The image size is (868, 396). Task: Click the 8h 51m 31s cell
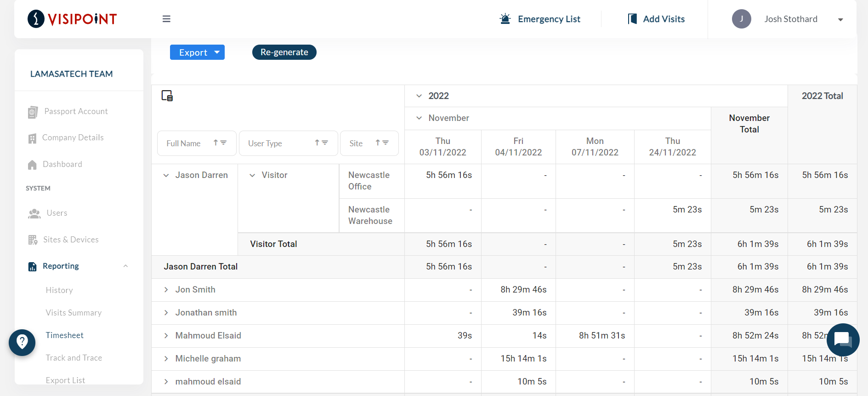point(595,336)
